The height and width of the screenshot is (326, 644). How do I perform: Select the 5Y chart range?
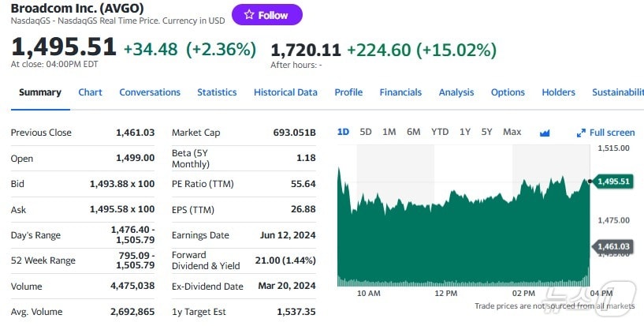pos(487,132)
